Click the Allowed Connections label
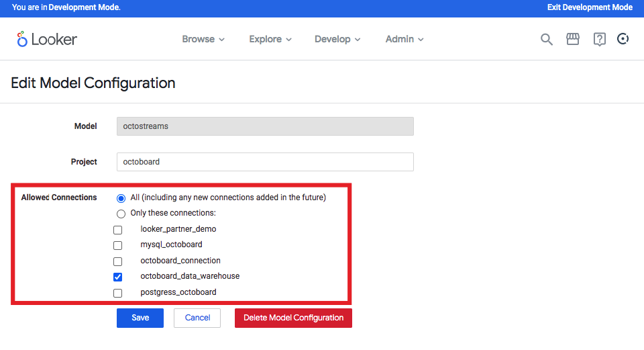644x350 pixels. click(x=59, y=198)
